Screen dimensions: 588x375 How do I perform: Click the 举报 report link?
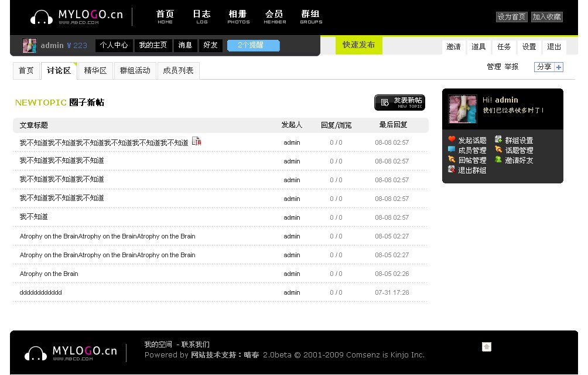pyautogui.click(x=511, y=67)
